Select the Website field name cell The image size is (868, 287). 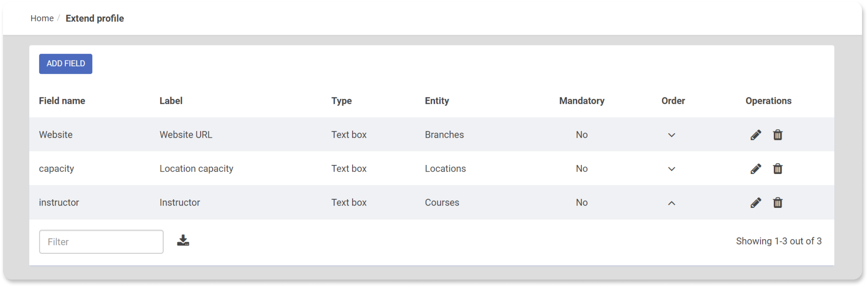coord(56,135)
